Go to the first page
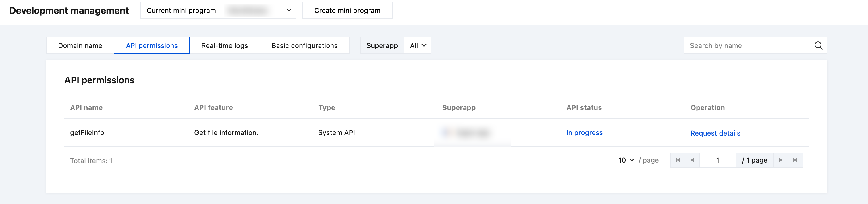 [678, 160]
